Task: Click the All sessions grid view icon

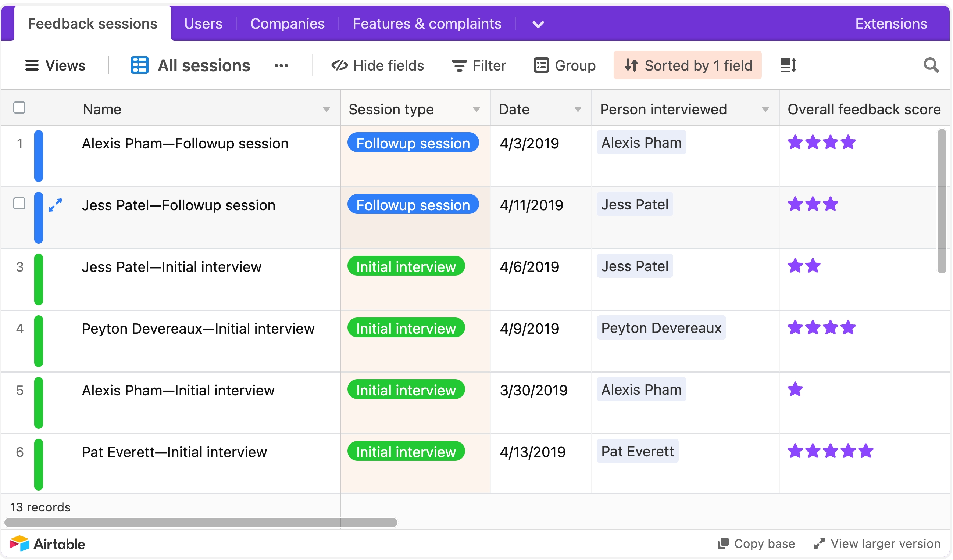Action: point(139,65)
